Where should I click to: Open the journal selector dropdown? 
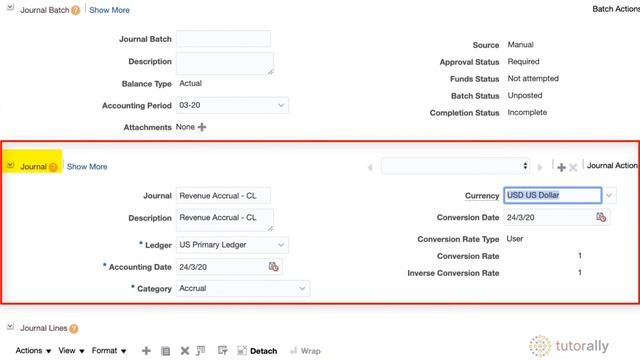456,166
